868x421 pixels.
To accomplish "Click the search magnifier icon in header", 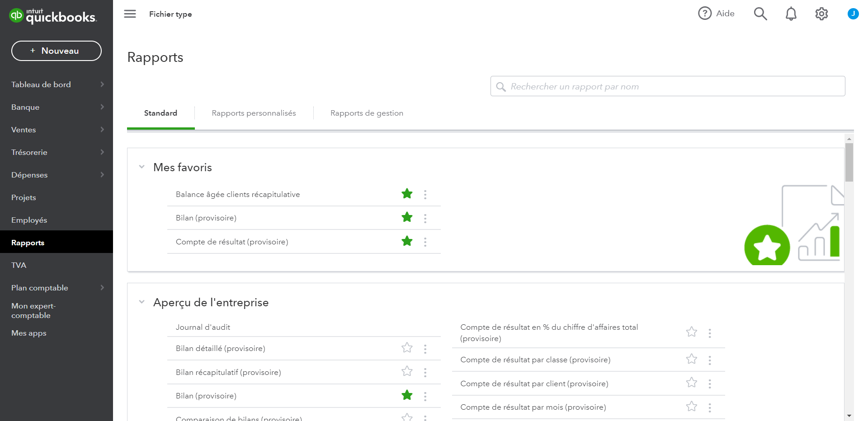I will pyautogui.click(x=760, y=14).
